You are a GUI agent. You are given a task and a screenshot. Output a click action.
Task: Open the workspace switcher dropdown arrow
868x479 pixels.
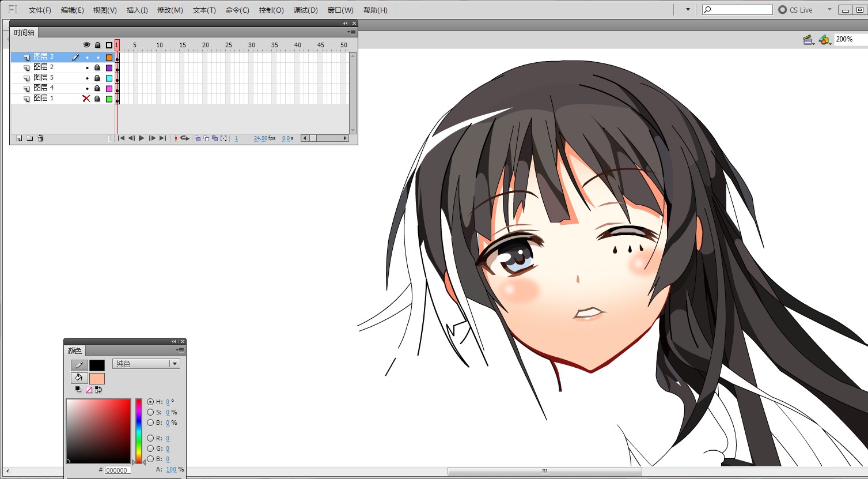[x=688, y=10]
